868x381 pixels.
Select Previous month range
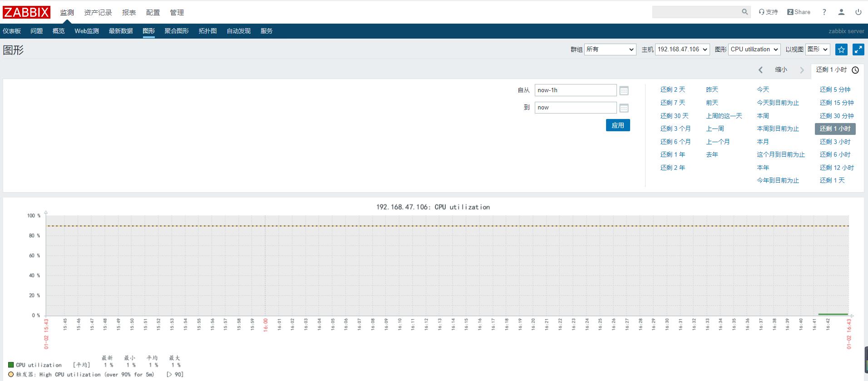tap(718, 142)
